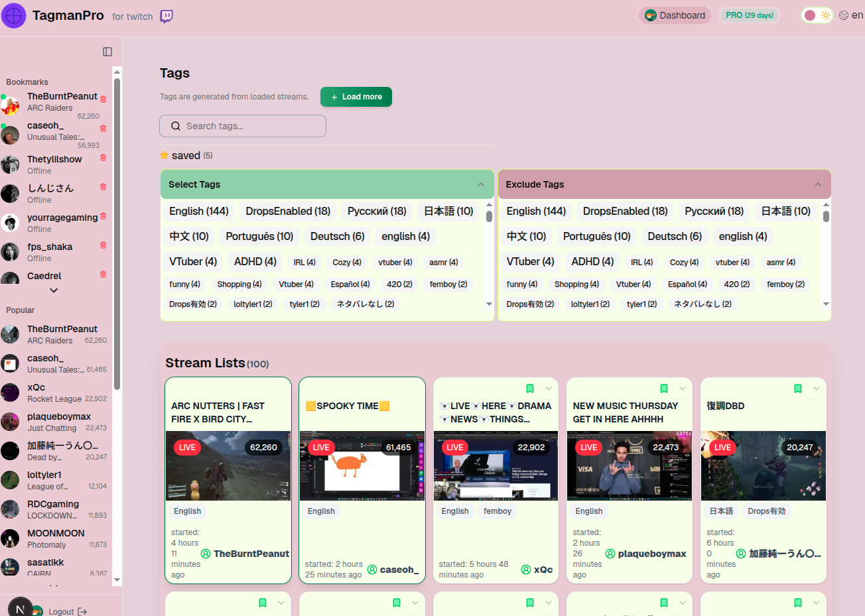The width and height of the screenshot is (865, 616).
Task: Open the NEW MUSIC THURSDAY stream thumbnail
Action: 630,466
